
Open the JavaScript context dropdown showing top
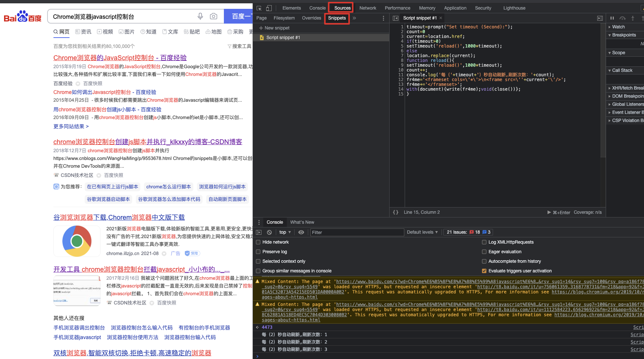[284, 232]
